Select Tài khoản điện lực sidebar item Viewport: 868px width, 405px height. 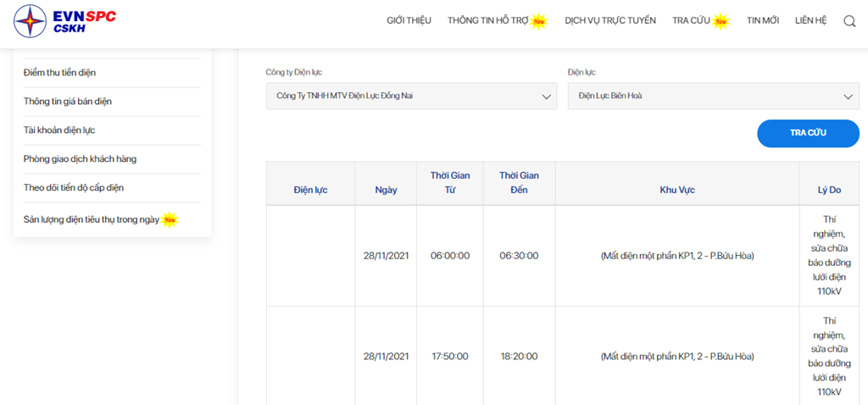click(60, 130)
